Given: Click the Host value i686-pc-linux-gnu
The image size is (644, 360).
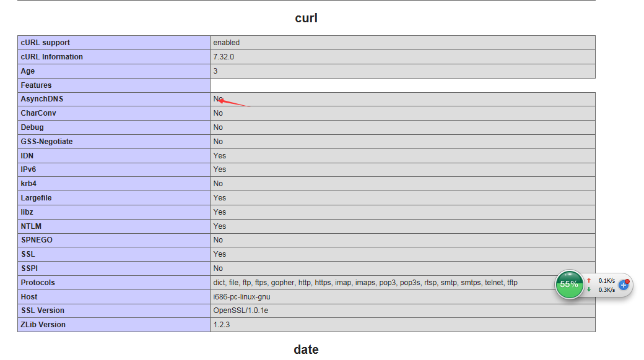Looking at the screenshot, I should pos(241,297).
